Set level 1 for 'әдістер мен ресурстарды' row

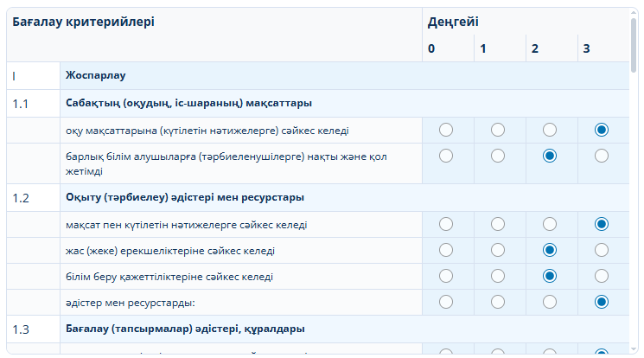[x=498, y=302]
